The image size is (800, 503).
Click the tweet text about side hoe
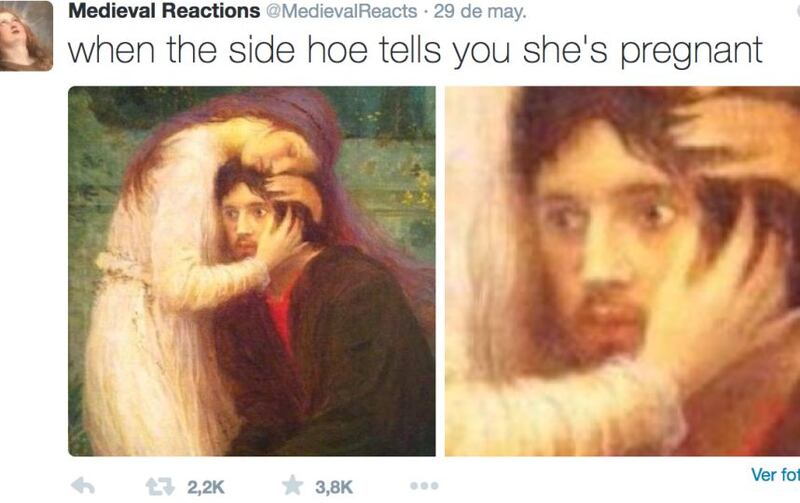[x=415, y=51]
